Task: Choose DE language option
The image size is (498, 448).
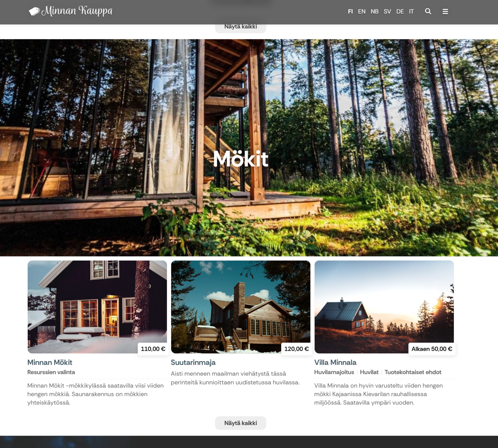Action: tap(400, 12)
